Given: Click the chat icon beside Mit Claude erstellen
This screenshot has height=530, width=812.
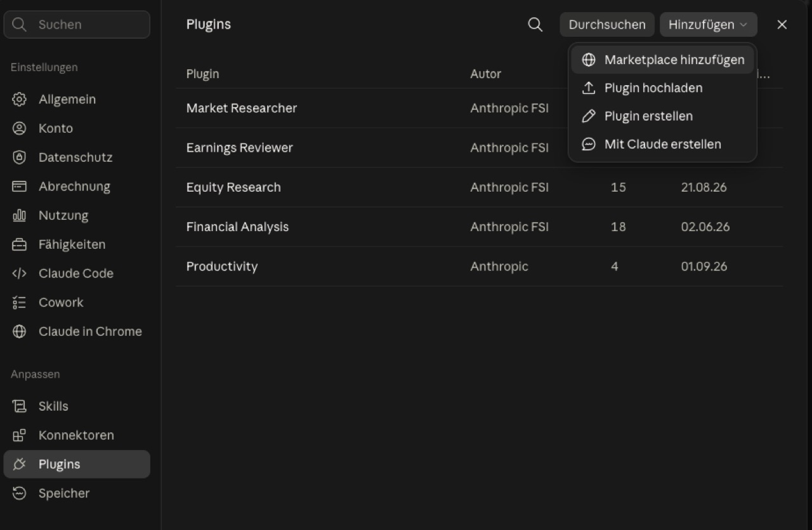Looking at the screenshot, I should (x=589, y=144).
